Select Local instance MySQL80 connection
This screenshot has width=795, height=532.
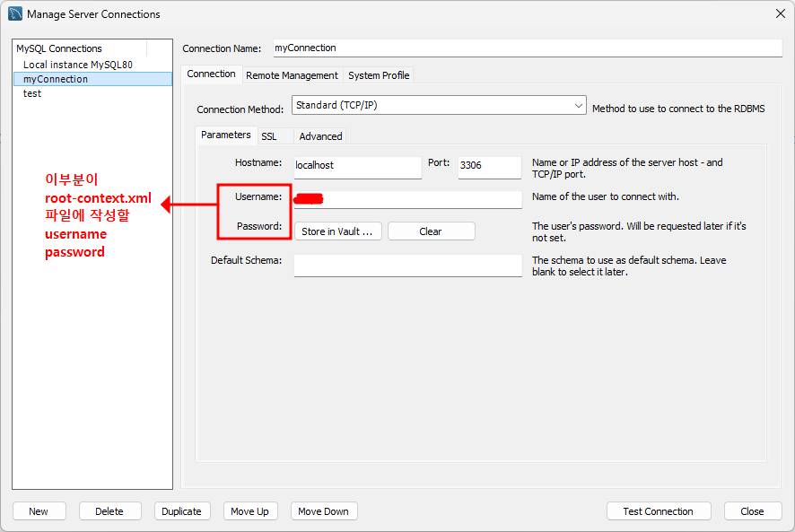77,65
